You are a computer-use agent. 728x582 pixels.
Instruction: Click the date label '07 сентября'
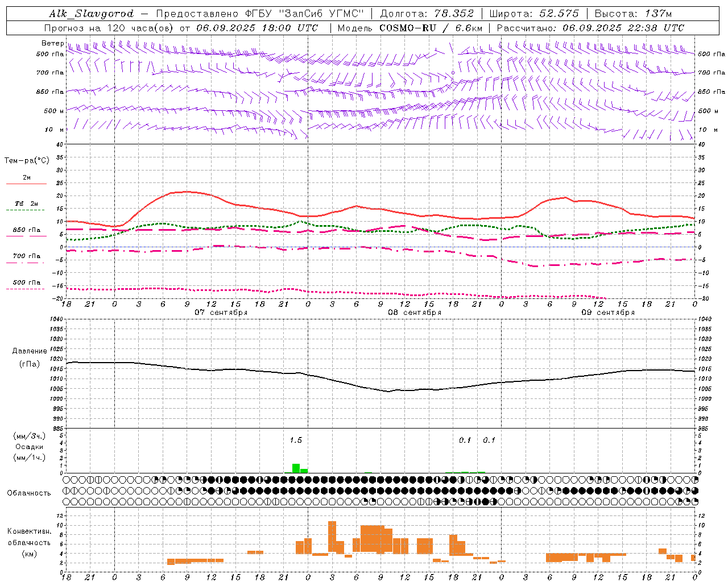click(221, 313)
